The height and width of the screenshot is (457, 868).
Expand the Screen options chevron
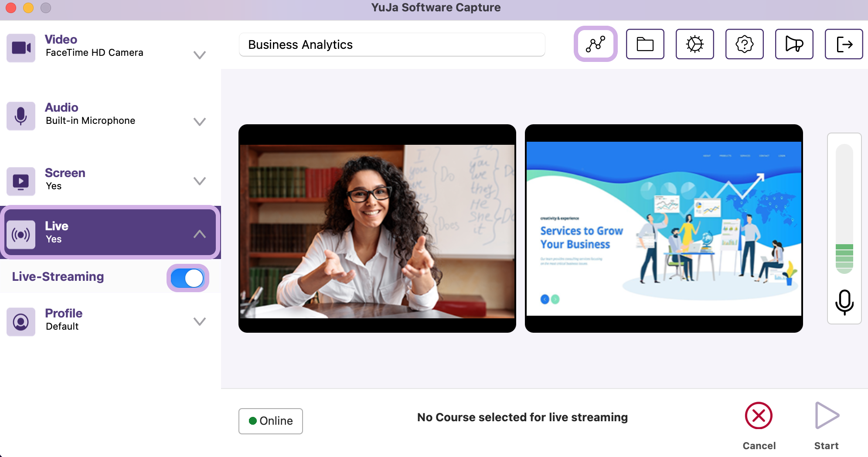tap(200, 181)
